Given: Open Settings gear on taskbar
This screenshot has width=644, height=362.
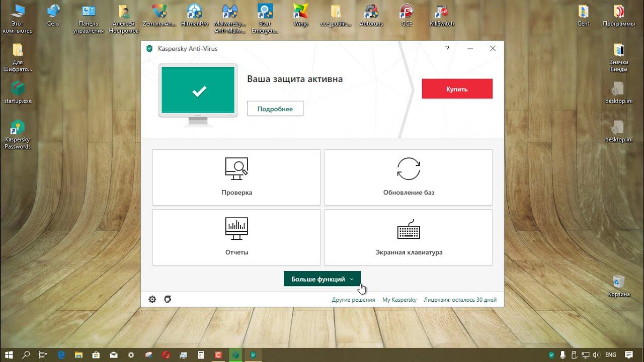Looking at the screenshot, I should [131, 355].
